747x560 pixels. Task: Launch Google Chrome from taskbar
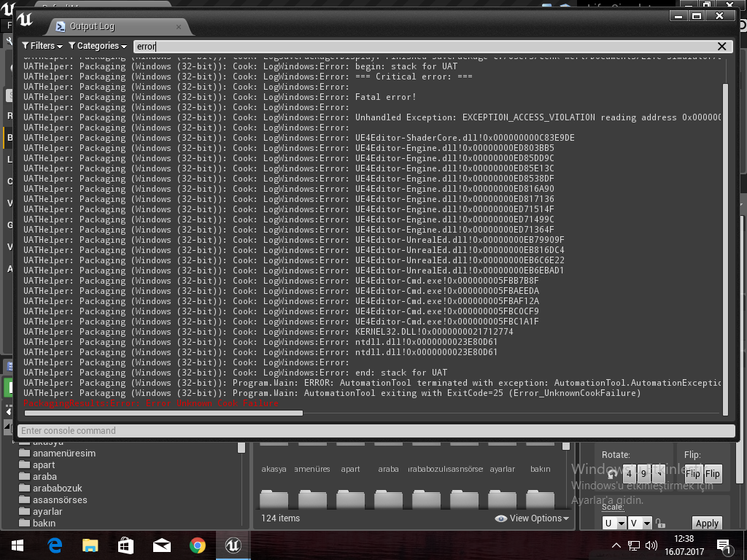click(197, 545)
